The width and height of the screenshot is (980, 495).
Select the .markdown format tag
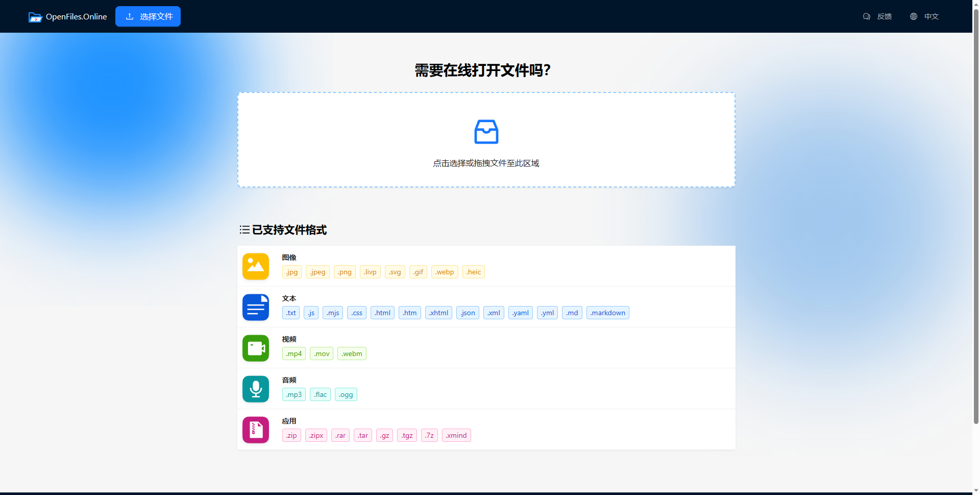tap(607, 313)
